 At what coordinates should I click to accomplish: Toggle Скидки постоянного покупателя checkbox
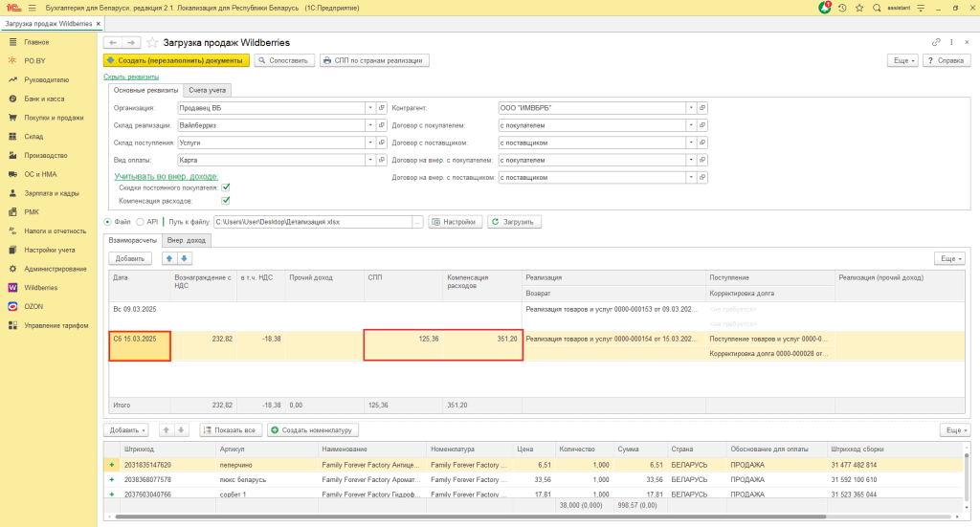[x=226, y=187]
